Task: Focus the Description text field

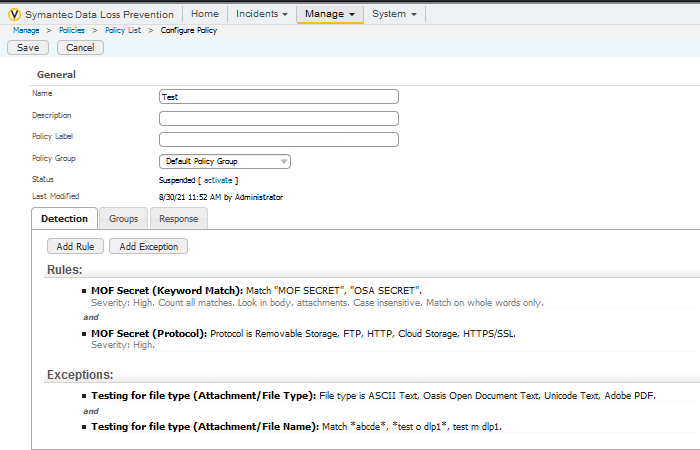Action: [x=278, y=118]
